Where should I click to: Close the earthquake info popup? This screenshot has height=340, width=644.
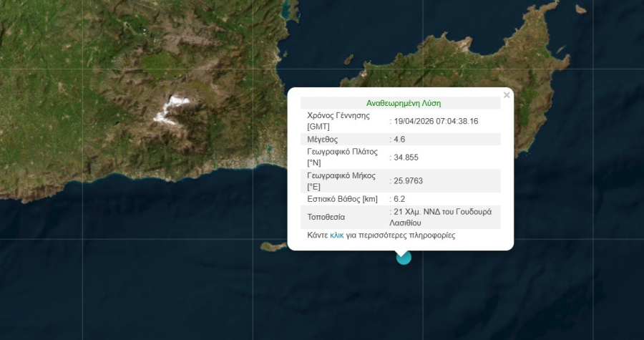coord(507,95)
